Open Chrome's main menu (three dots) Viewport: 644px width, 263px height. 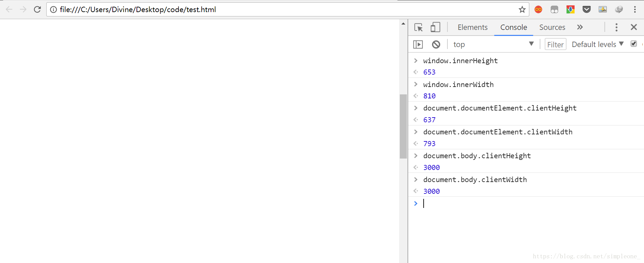(x=635, y=9)
